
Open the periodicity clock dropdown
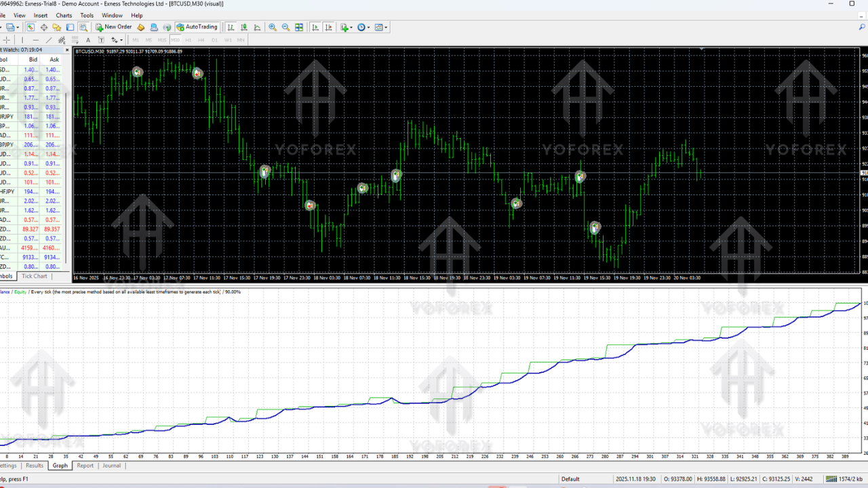tap(363, 27)
